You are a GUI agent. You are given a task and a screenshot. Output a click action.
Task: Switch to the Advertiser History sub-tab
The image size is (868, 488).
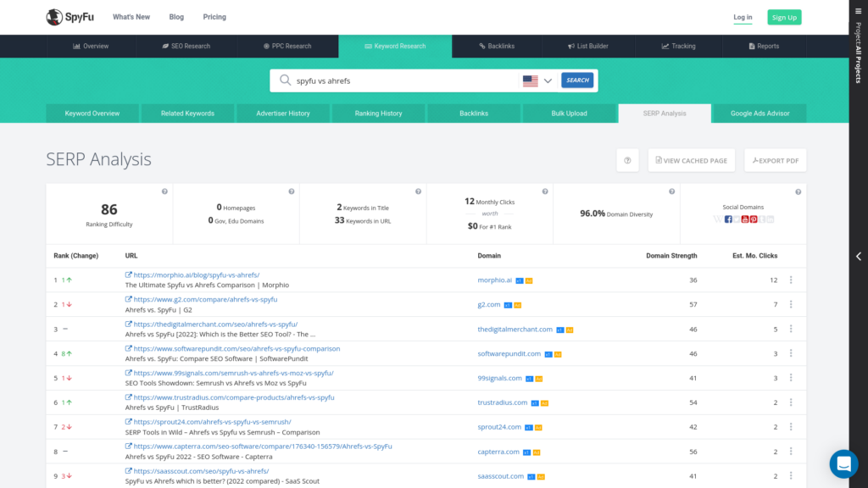click(x=283, y=114)
